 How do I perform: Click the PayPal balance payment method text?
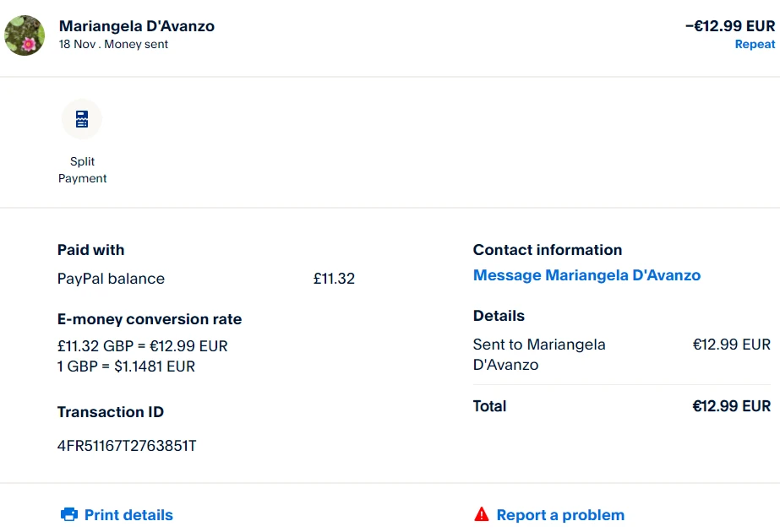[x=111, y=279]
